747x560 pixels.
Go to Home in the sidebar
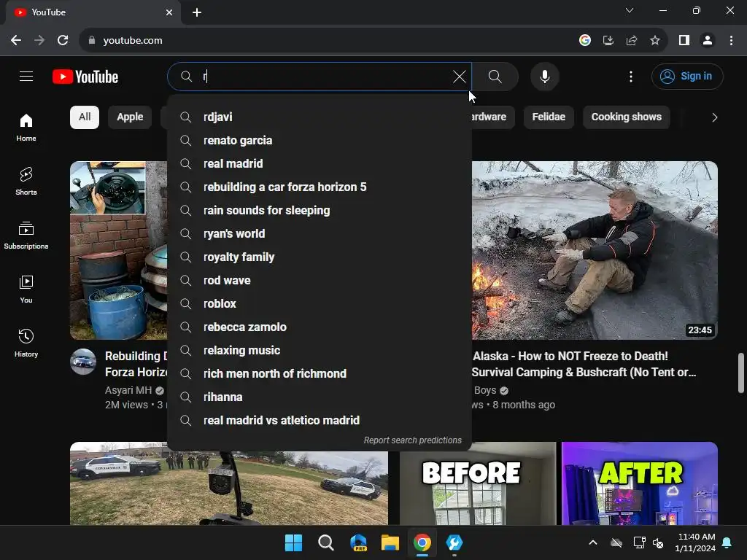point(26,127)
